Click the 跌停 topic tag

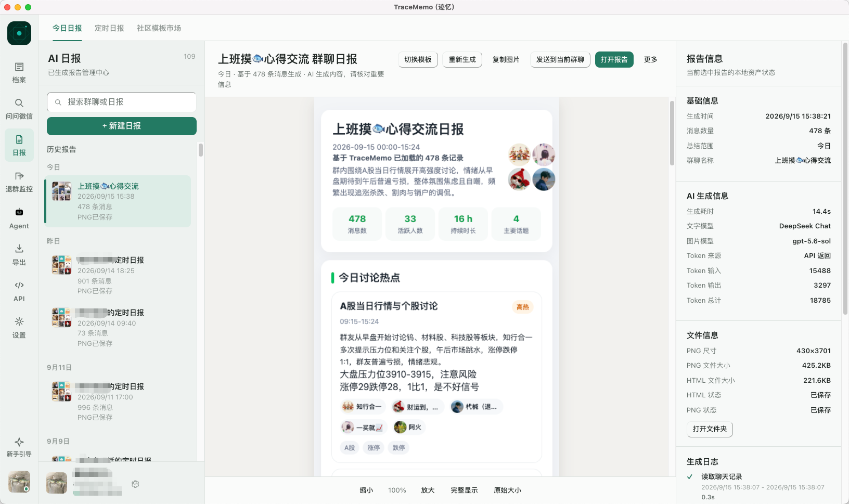(398, 448)
